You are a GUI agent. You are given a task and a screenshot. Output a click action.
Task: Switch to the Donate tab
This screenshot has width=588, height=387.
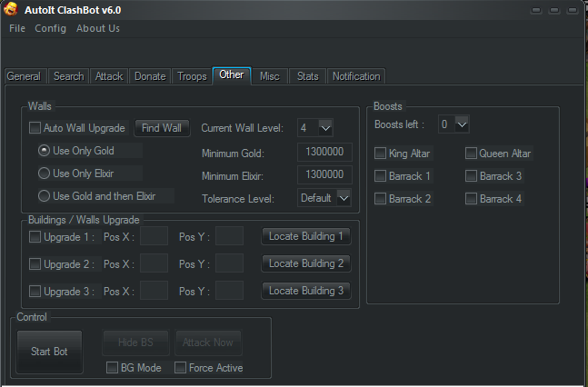tap(150, 76)
